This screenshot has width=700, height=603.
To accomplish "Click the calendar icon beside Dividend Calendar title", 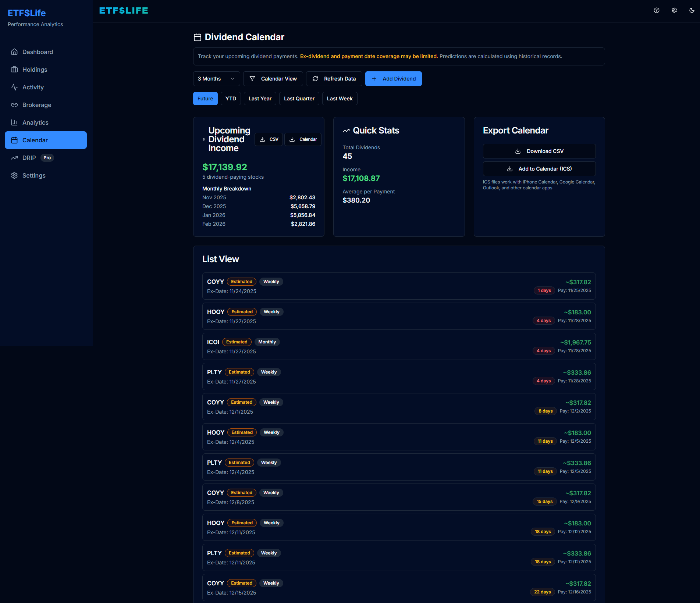I will pos(198,37).
